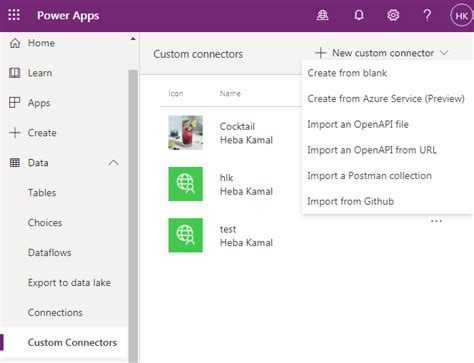Open Dataflows under Data
This screenshot has width=474, height=363.
(49, 253)
